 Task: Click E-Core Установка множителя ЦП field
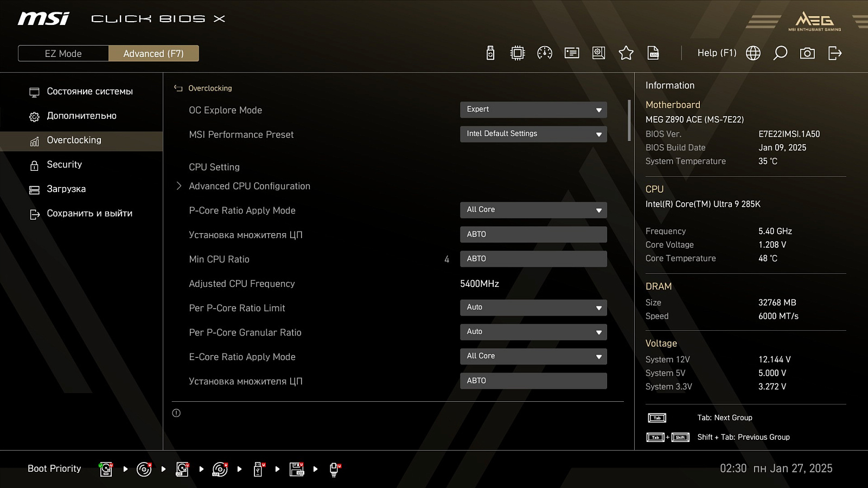click(533, 381)
